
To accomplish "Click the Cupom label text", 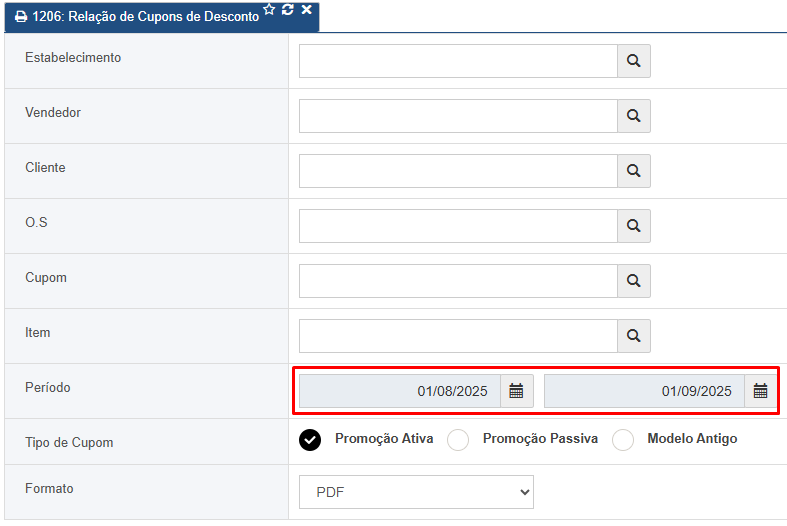I will pyautogui.click(x=46, y=278).
